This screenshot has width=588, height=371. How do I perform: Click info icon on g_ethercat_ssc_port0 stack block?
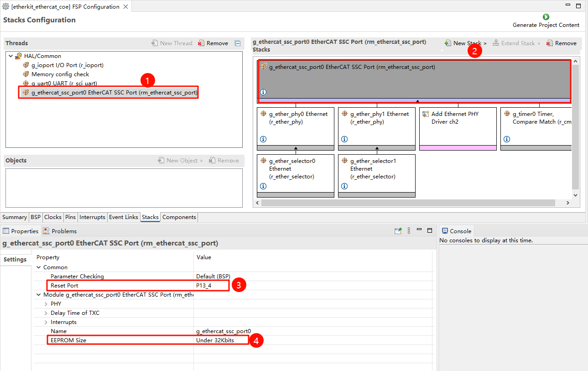coord(263,92)
